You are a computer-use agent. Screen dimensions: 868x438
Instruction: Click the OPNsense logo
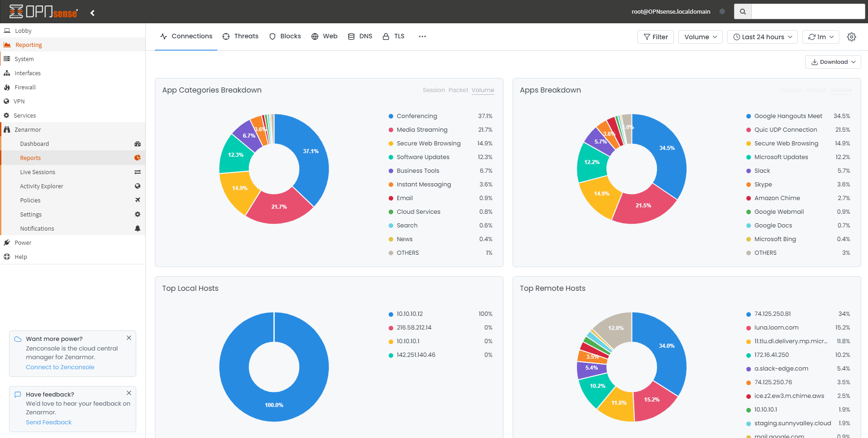[43, 11]
